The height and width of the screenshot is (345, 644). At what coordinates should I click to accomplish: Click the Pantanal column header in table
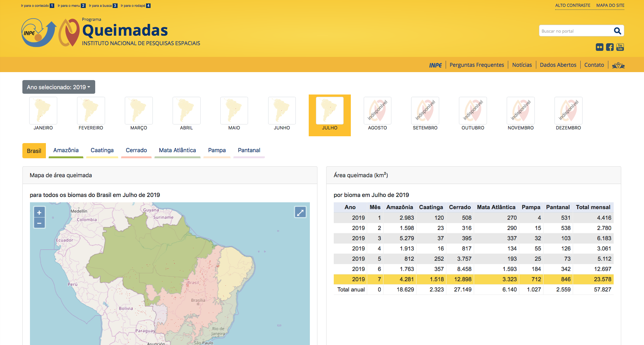point(558,207)
